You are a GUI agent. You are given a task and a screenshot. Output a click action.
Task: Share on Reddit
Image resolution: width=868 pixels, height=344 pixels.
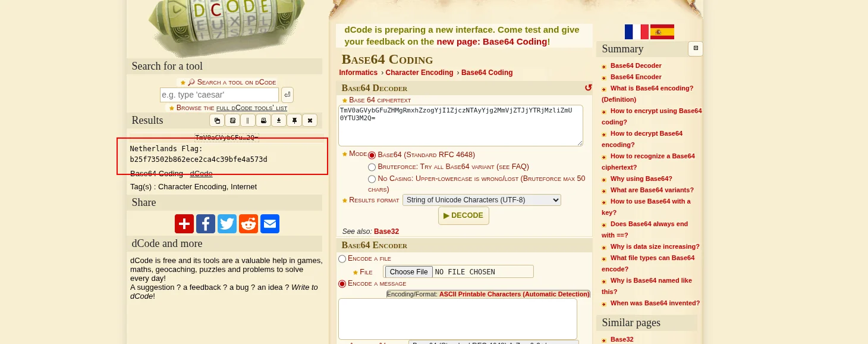(x=249, y=224)
